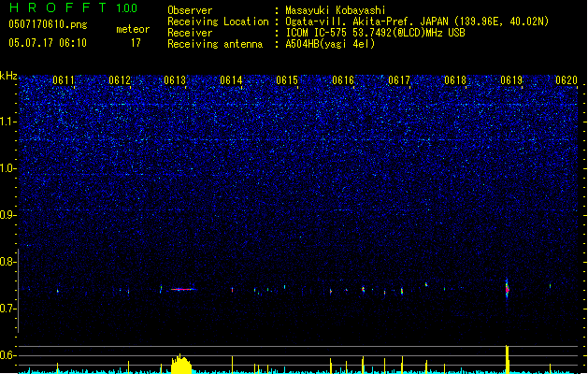
Task: Click the long red meteor echo after 0613
Action: (183, 289)
